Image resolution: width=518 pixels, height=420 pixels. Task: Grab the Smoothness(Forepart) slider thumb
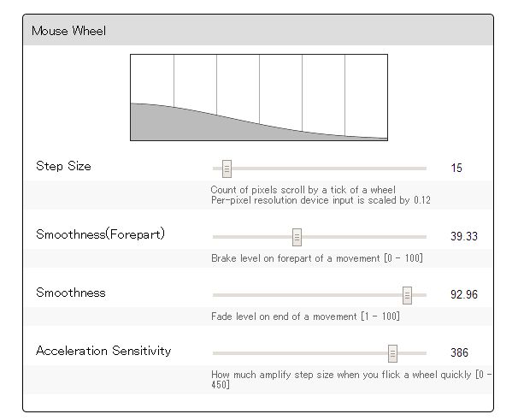pos(297,237)
